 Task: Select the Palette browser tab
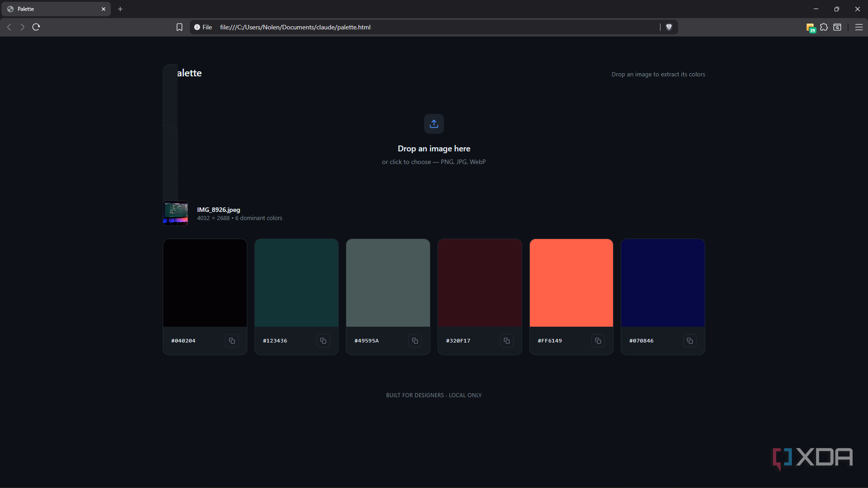pos(56,9)
